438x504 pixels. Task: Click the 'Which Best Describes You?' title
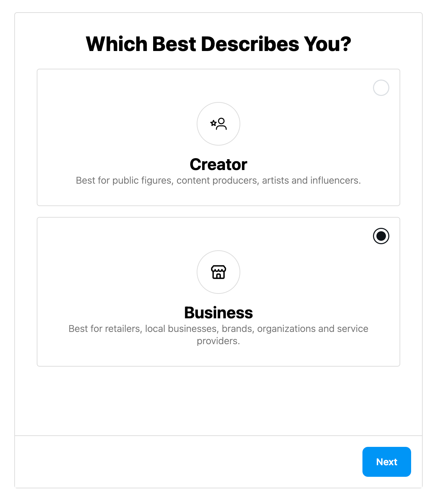tap(218, 44)
